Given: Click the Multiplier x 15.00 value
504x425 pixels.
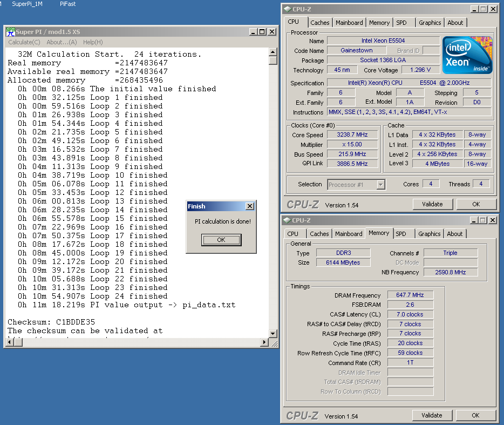Looking at the screenshot, I should [352, 144].
